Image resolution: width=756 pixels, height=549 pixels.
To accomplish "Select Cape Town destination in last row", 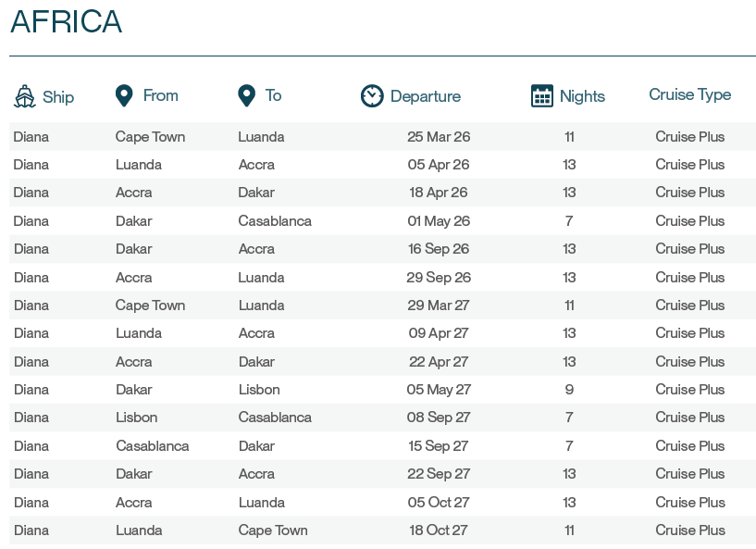I will (272, 530).
